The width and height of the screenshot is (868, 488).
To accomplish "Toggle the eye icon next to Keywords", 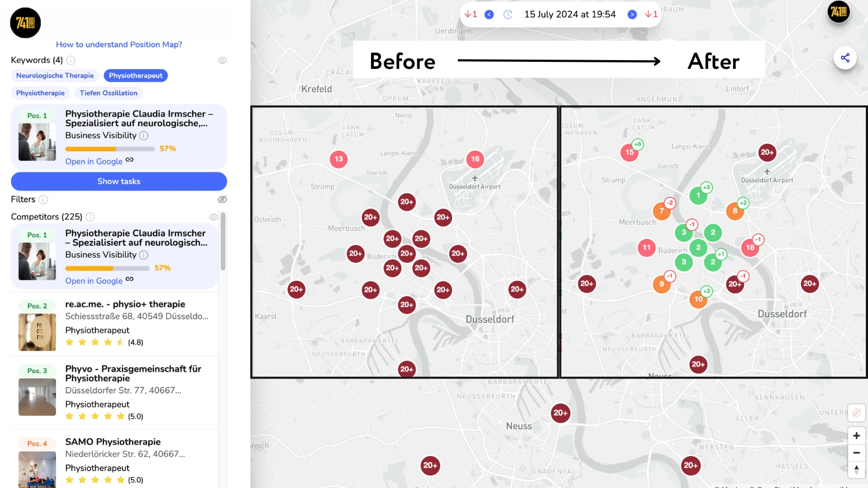I will coord(222,60).
